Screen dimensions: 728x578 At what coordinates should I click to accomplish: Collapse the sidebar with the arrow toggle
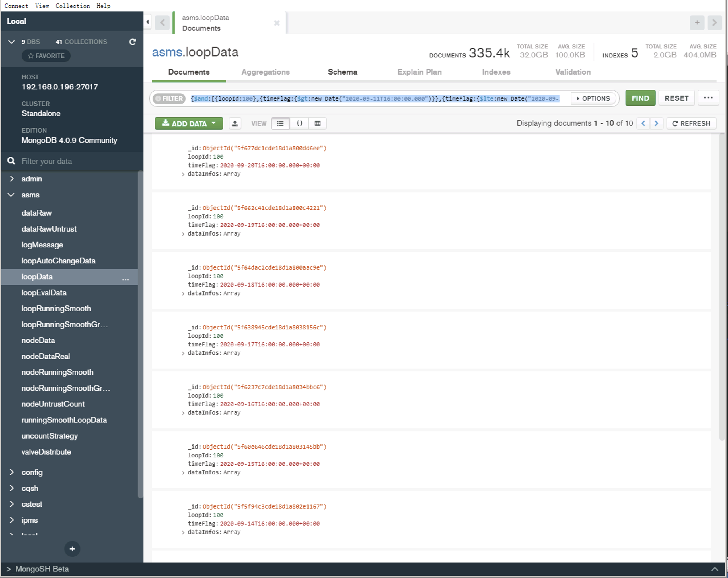(147, 22)
